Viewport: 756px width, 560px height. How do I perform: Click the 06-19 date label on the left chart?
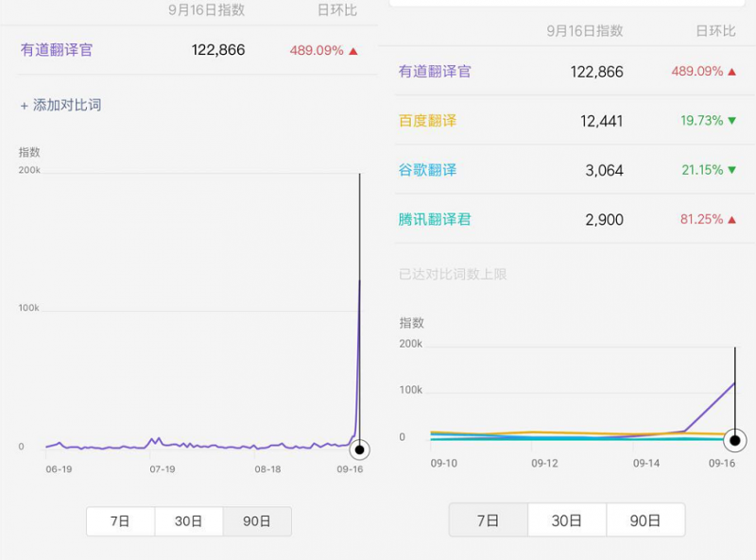(x=59, y=469)
